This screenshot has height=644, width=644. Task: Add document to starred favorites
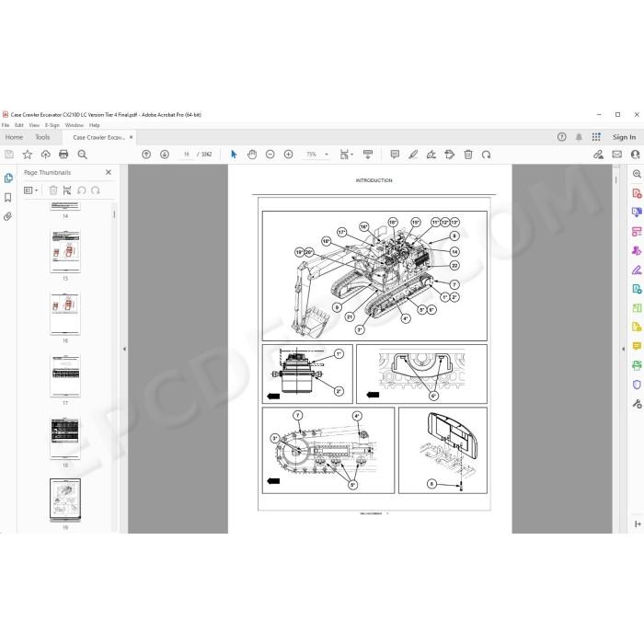click(x=27, y=155)
